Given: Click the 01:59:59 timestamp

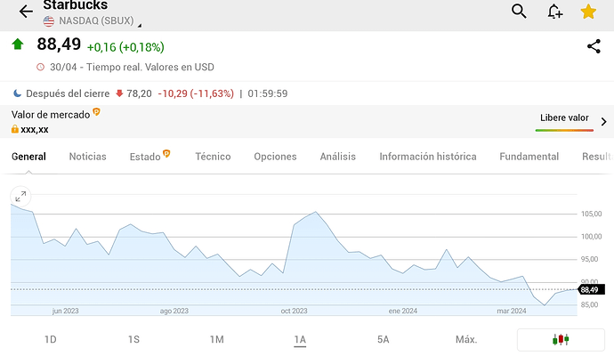Looking at the screenshot, I should click(268, 93).
